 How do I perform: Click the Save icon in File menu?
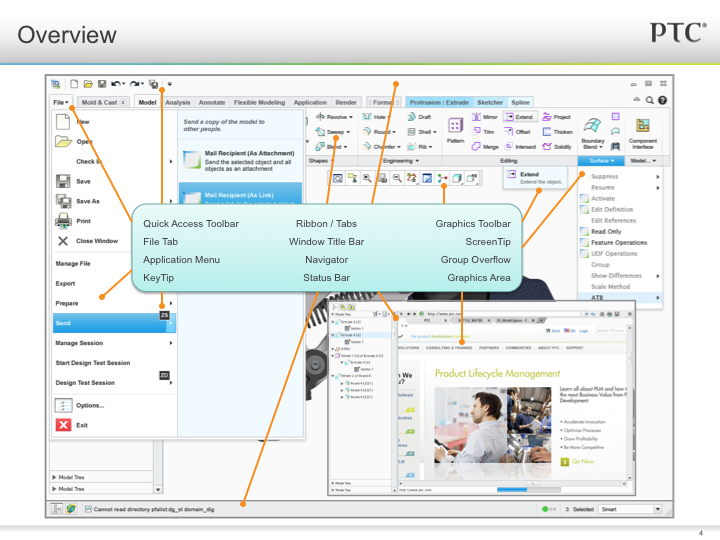(x=62, y=181)
